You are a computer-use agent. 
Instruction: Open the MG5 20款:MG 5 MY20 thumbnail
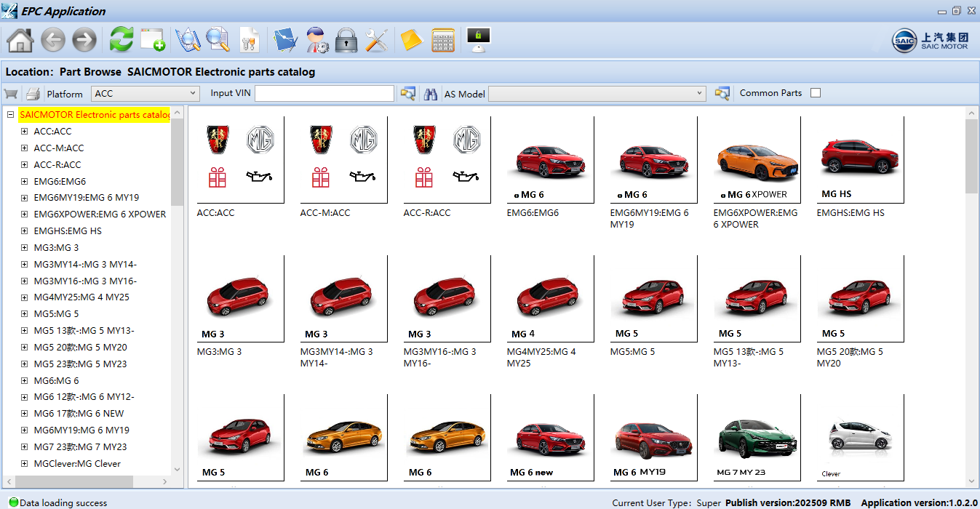(x=860, y=299)
